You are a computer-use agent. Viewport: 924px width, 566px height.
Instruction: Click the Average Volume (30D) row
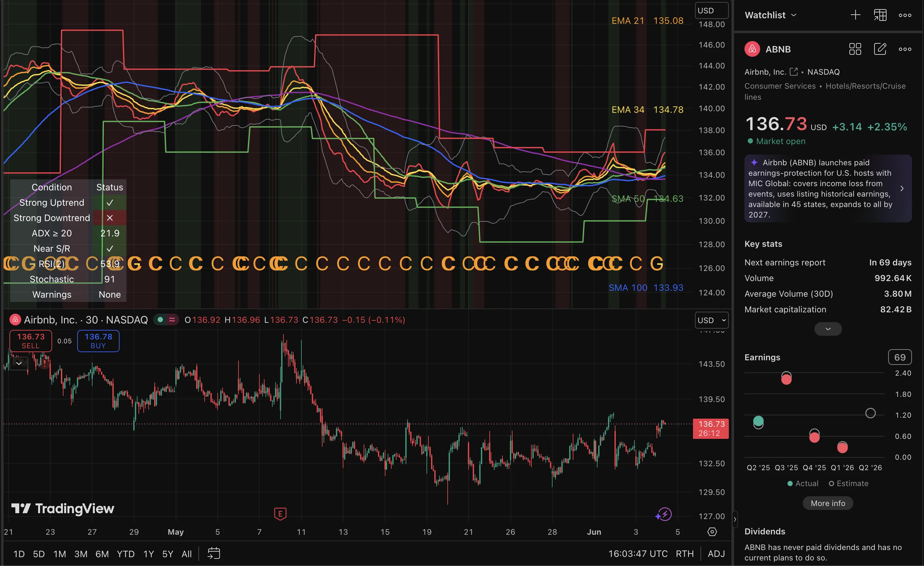click(828, 293)
